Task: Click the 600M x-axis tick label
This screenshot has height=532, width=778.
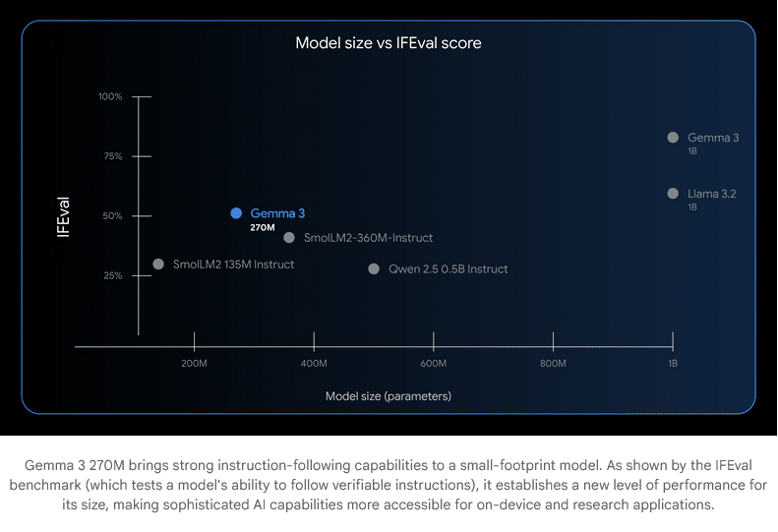Action: click(x=434, y=364)
